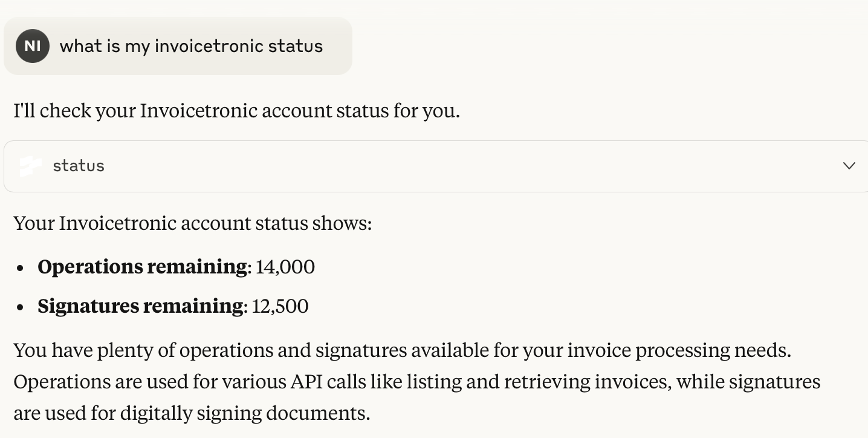The width and height of the screenshot is (868, 438).
Task: Click the Invoicetronic tool icon beside status
Action: tap(30, 166)
